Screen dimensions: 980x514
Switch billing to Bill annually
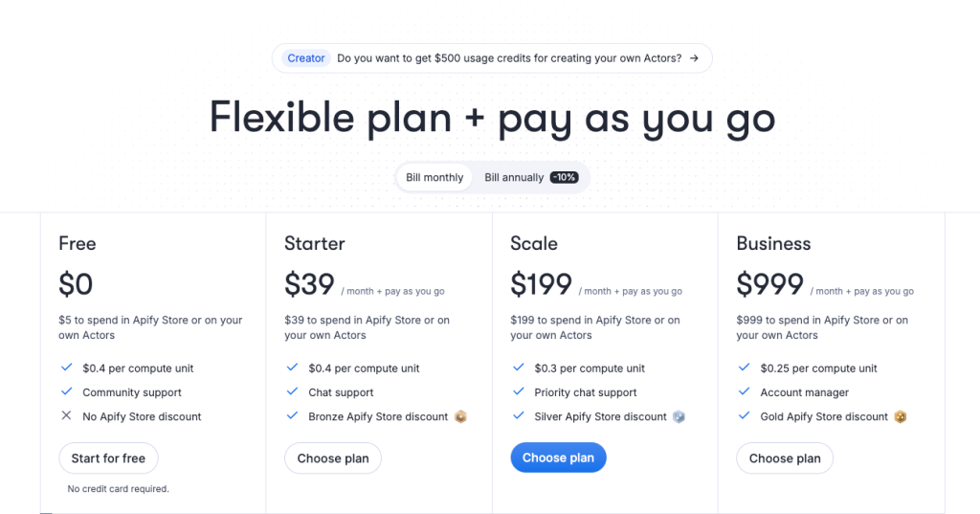[514, 178]
